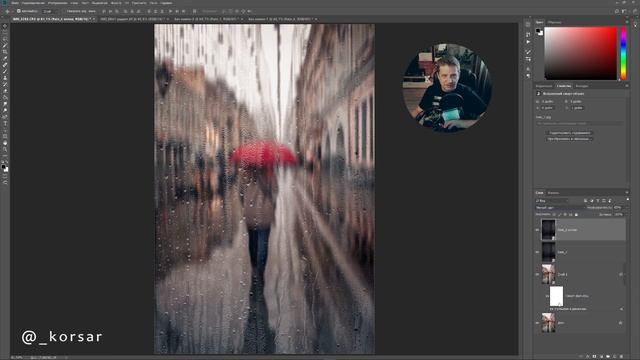The width and height of the screenshot is (640, 360).
Task: Open the layer filter kind dropdown
Action: coord(552,201)
